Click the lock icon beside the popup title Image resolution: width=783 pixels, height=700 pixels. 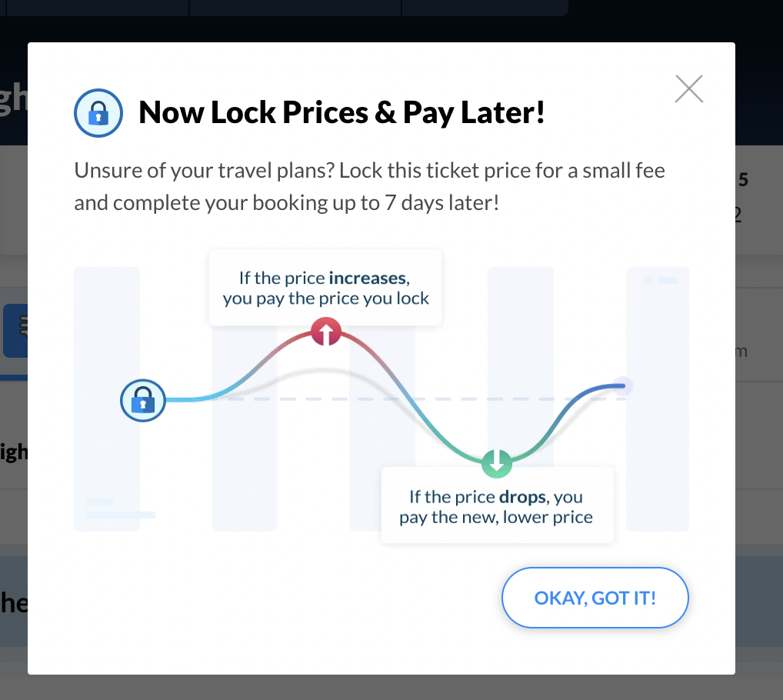[x=98, y=114]
